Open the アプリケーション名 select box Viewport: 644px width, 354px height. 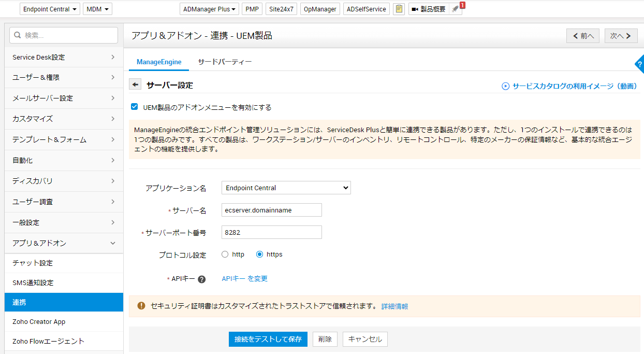click(x=286, y=188)
